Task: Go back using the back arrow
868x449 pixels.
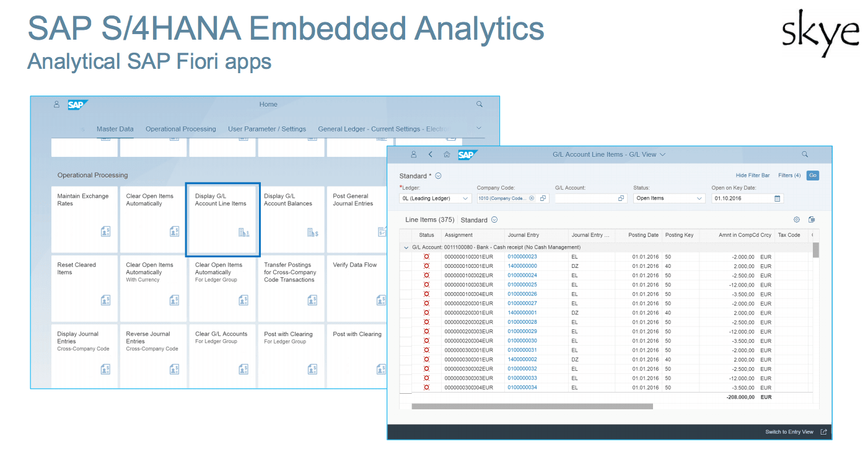Action: pyautogui.click(x=431, y=154)
